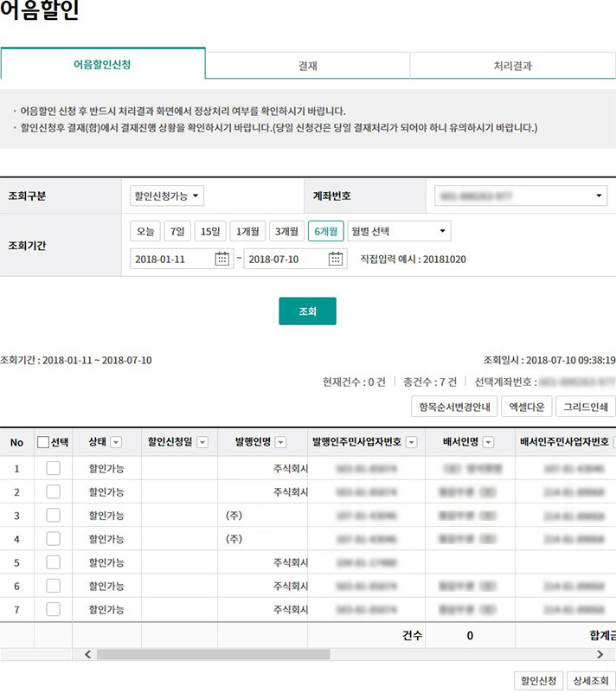Check the checkbox for row 5
This screenshot has height=693, width=616.
[54, 562]
